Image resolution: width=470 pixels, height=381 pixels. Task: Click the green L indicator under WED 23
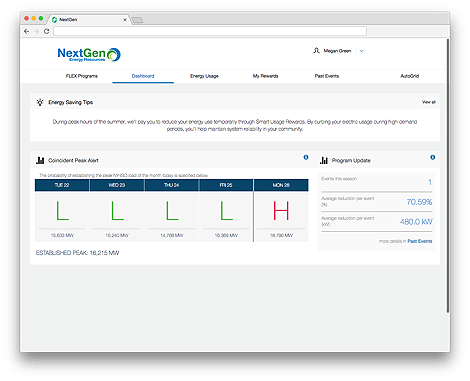tap(117, 210)
